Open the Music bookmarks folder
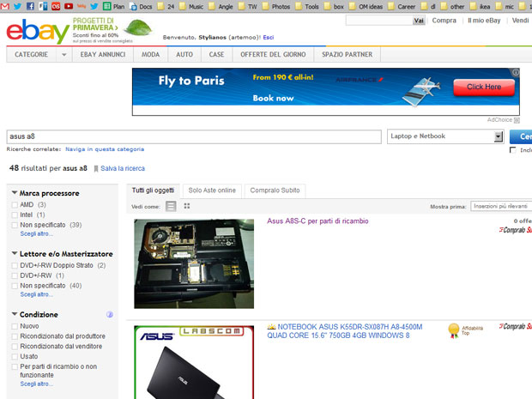 point(191,7)
